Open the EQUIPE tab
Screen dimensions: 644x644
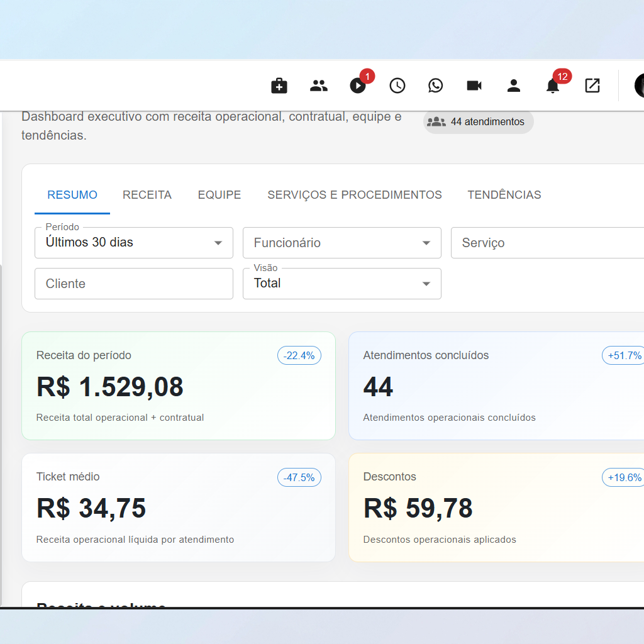click(x=219, y=195)
